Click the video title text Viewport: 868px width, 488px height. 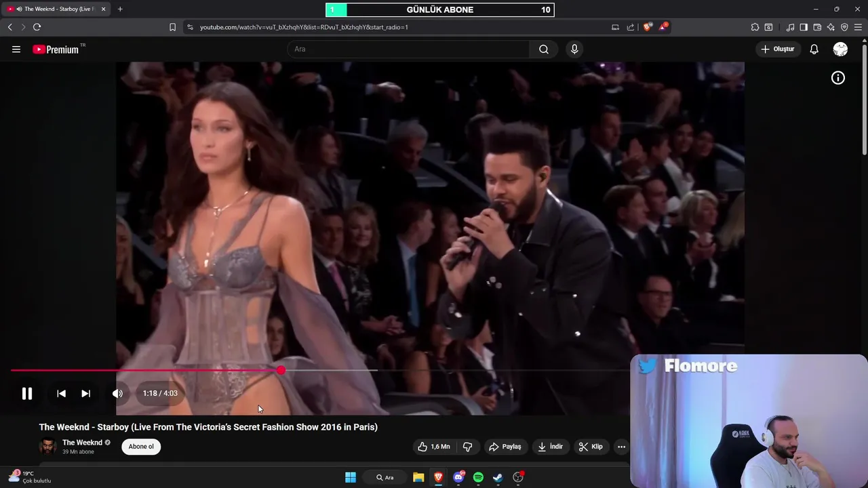(208, 427)
